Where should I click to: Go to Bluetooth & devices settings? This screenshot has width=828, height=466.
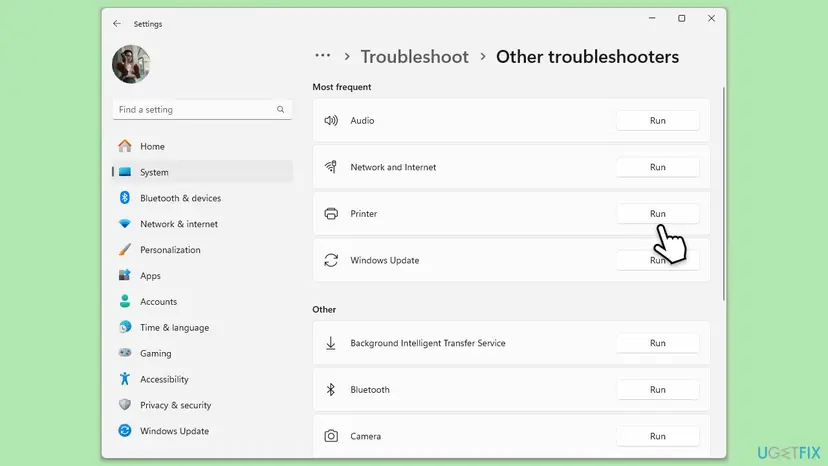(x=181, y=198)
